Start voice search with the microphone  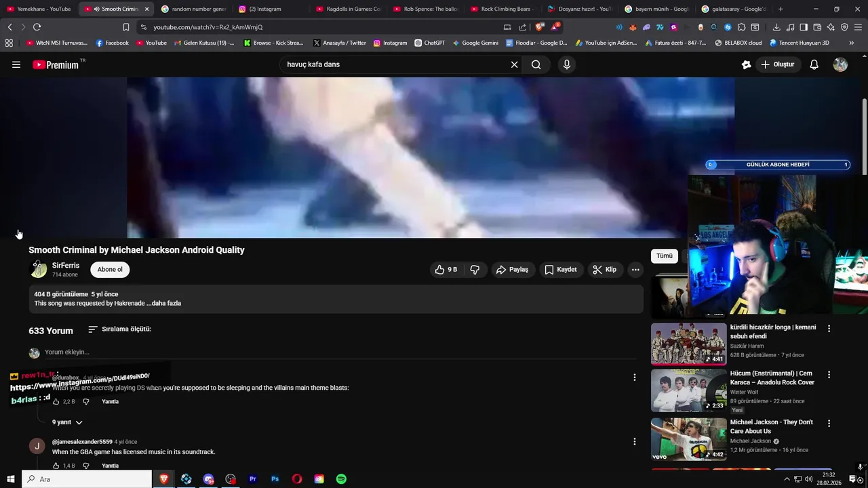click(x=567, y=64)
